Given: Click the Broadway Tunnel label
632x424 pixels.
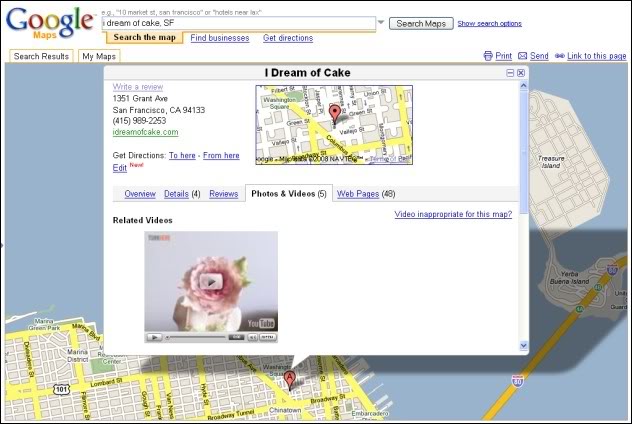Looking at the screenshot, I should click(x=231, y=415).
